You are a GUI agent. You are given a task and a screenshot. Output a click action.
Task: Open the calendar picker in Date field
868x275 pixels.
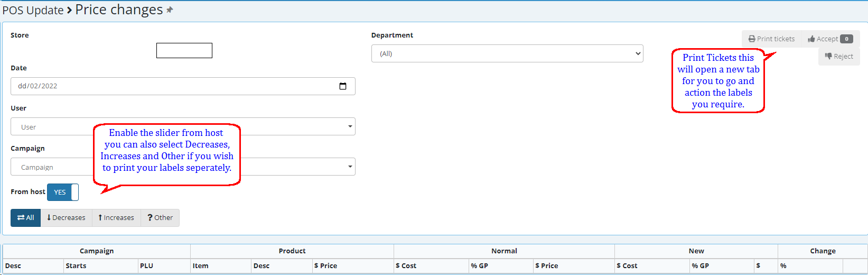343,86
